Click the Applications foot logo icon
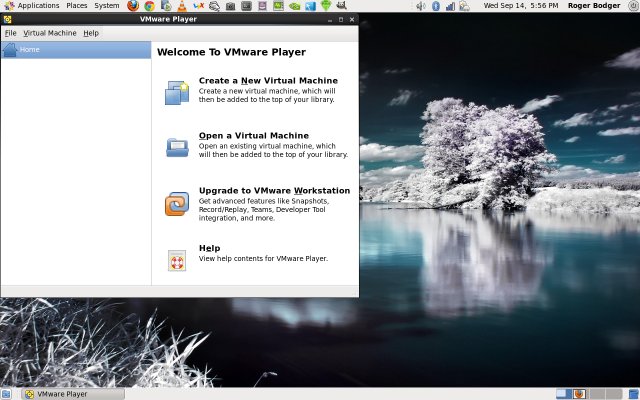Screen dimensions: 640x400 point(9,6)
